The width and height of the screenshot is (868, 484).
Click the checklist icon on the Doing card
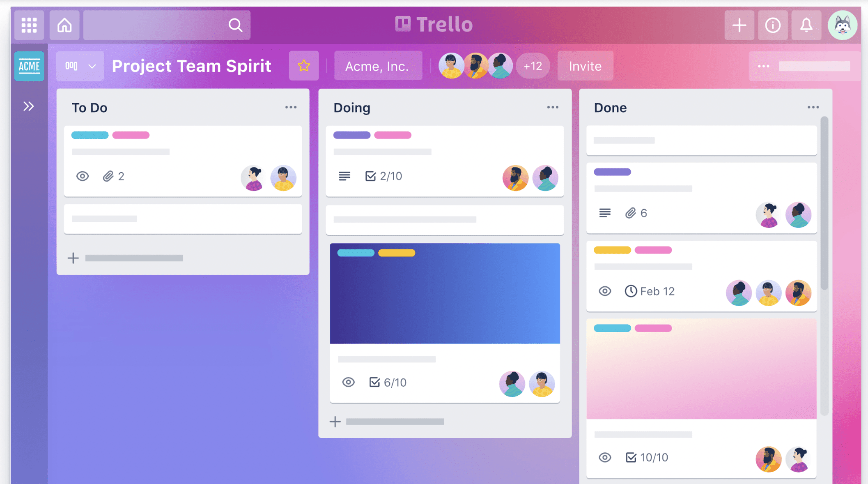(369, 175)
